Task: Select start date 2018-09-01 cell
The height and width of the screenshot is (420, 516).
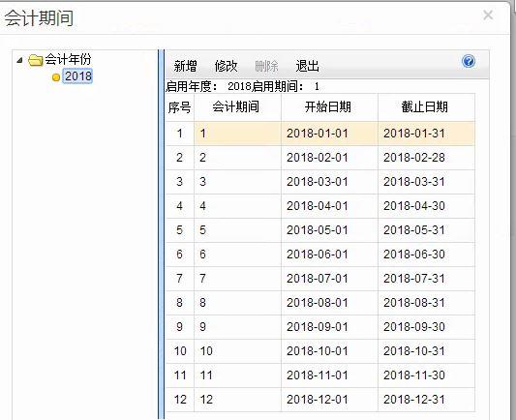Action: click(329, 327)
